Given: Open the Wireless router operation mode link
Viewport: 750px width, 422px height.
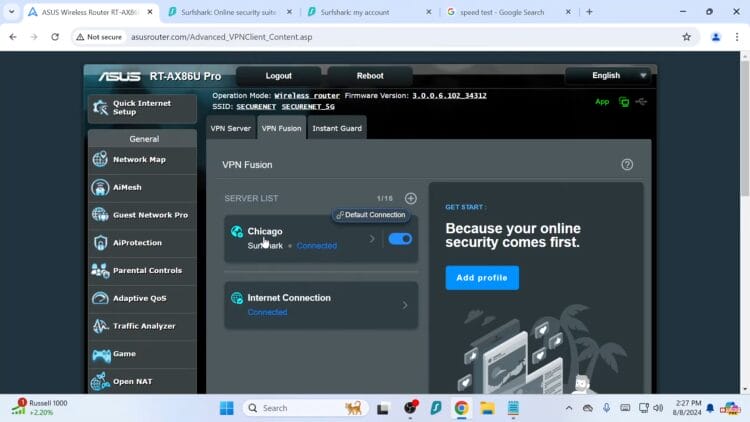Looking at the screenshot, I should click(x=307, y=96).
